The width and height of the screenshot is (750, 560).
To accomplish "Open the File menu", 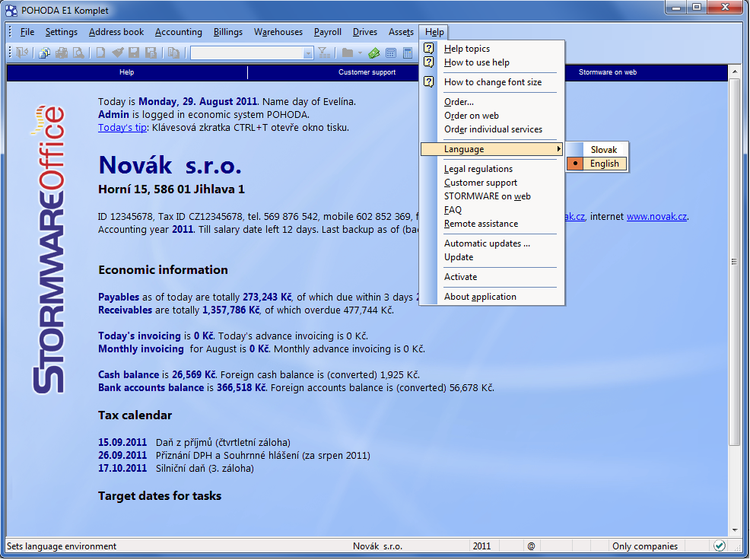I will click(27, 32).
